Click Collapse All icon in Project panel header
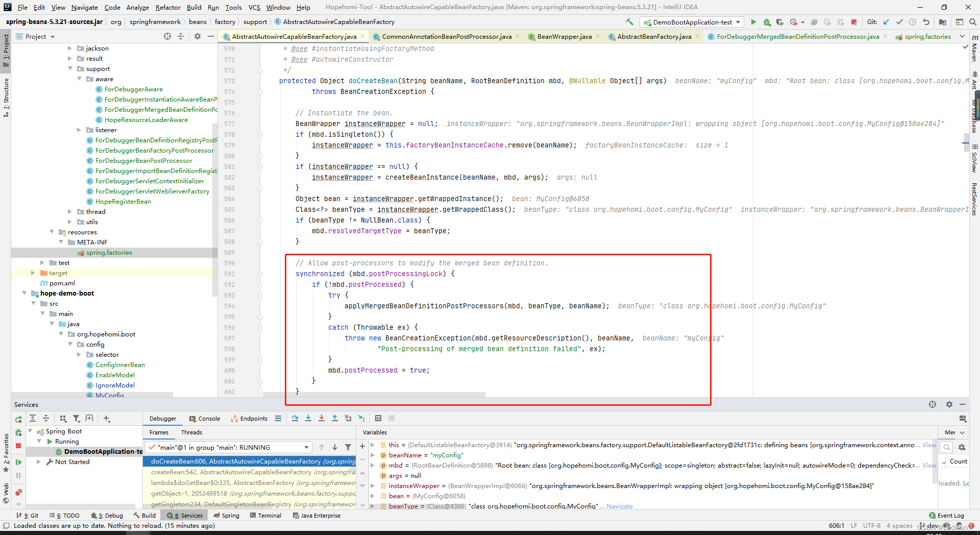The height and width of the screenshot is (535, 980). click(x=181, y=36)
